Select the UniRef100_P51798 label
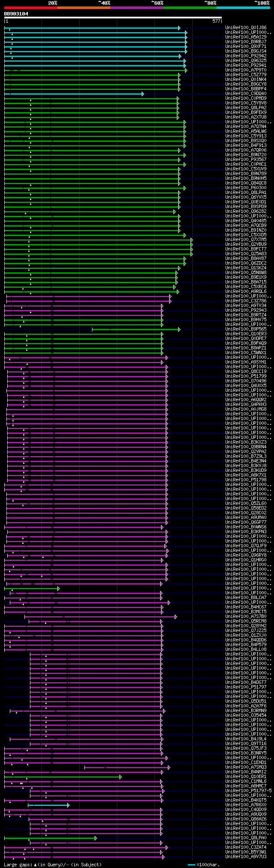The height and width of the screenshot is (868, 274). coord(246,480)
